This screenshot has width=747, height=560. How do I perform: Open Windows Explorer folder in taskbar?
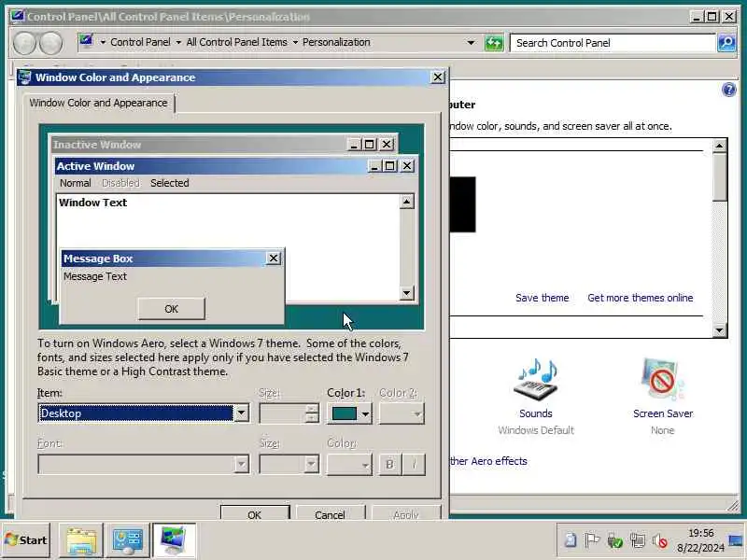click(x=81, y=540)
